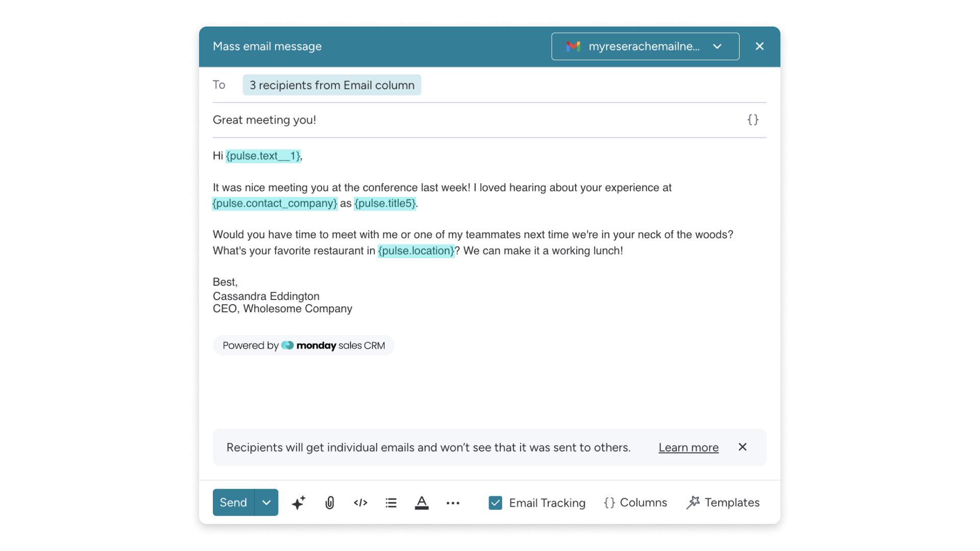Insert a placeholder via the subject {} icon
Image resolution: width=980 pixels, height=551 pixels.
pyautogui.click(x=753, y=120)
